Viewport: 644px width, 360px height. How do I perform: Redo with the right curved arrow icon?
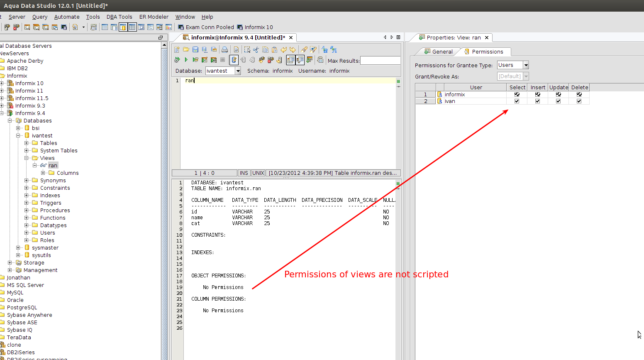(x=293, y=49)
